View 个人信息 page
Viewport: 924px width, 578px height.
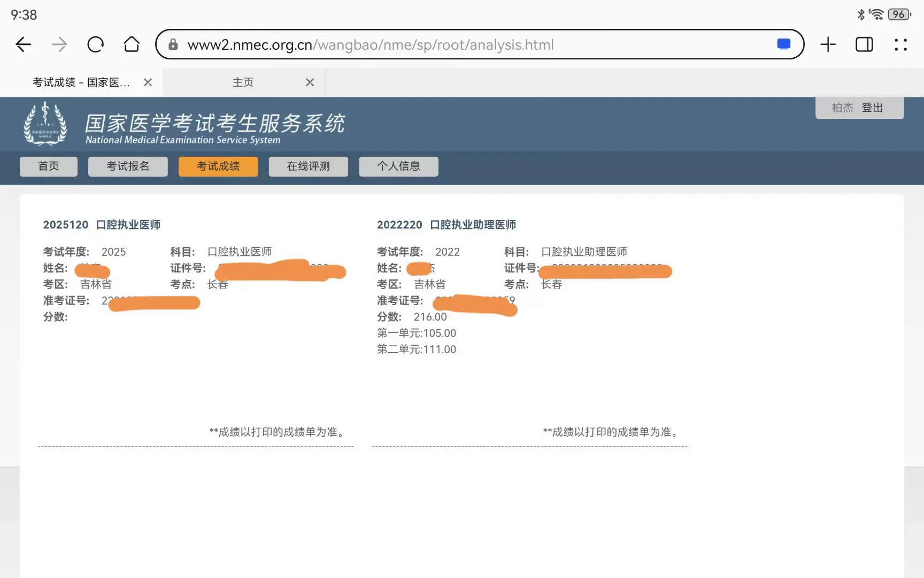(x=398, y=166)
